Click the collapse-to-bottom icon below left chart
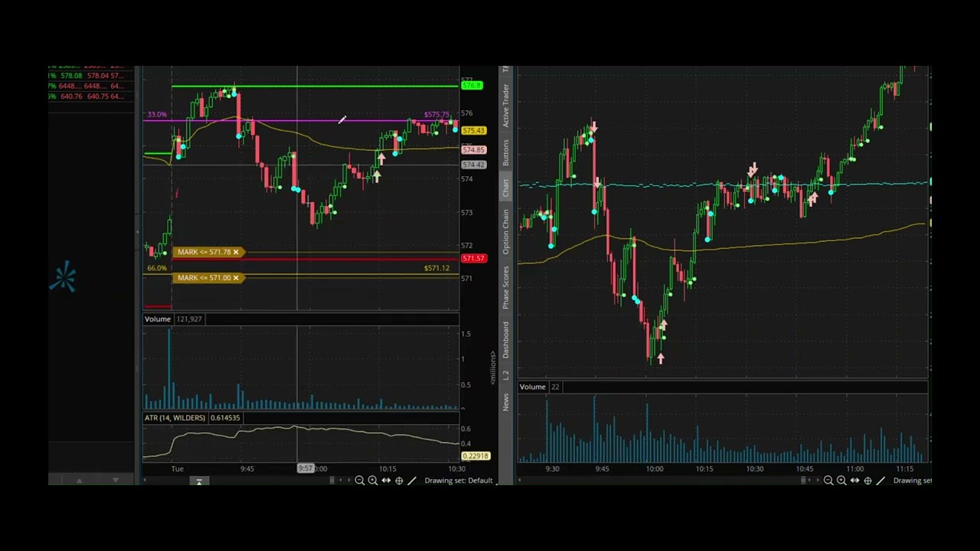This screenshot has height=551, width=980. (x=198, y=481)
